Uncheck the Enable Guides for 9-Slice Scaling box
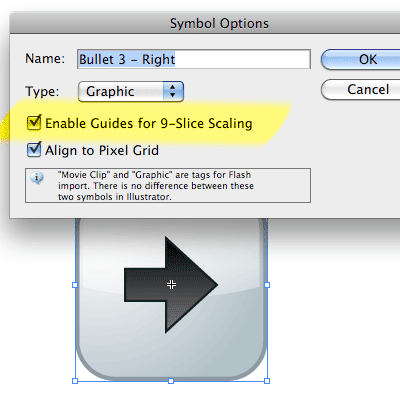 [x=34, y=123]
